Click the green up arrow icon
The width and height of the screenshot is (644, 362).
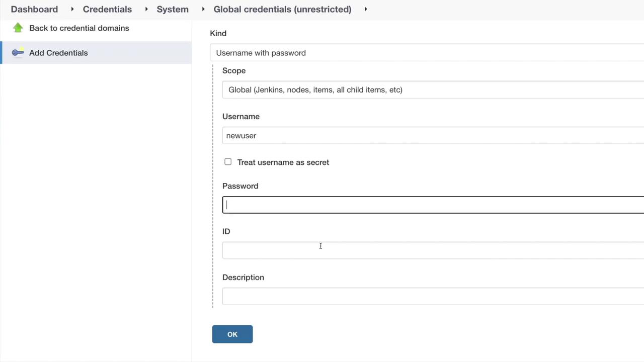pyautogui.click(x=18, y=28)
